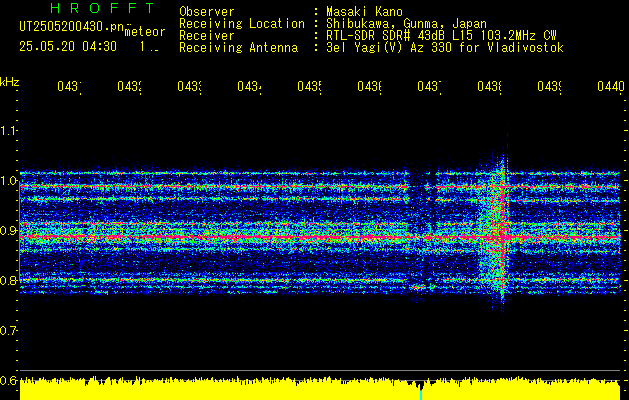Click the 0439 time axis label
The width and height of the screenshot is (629, 400).
[549, 86]
